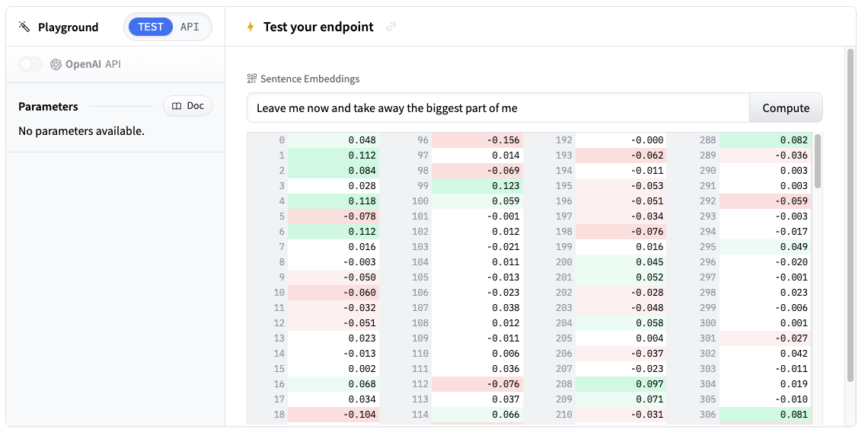This screenshot has width=868, height=436.
Task: Select value 0.059 at index 100
Action: pyautogui.click(x=477, y=201)
